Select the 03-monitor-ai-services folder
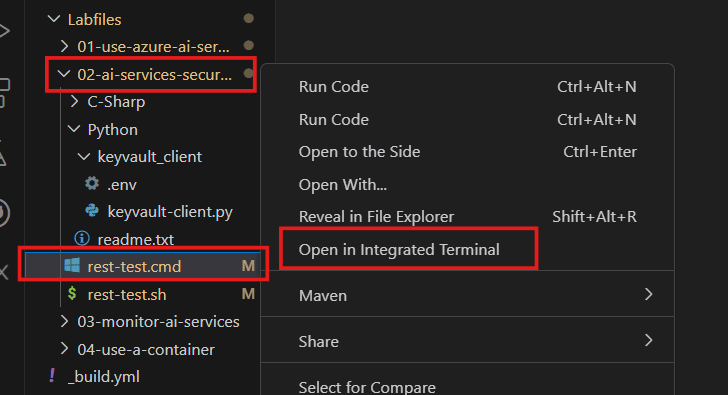 158,322
